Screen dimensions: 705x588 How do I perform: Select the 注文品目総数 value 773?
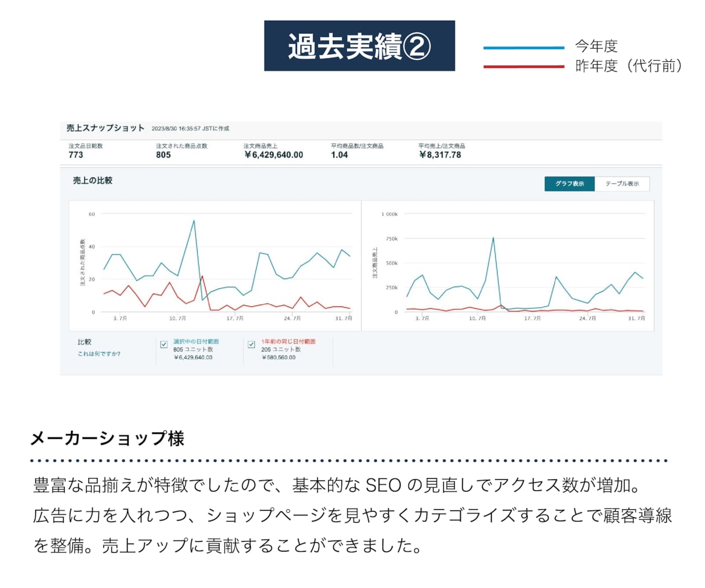pyautogui.click(x=76, y=155)
